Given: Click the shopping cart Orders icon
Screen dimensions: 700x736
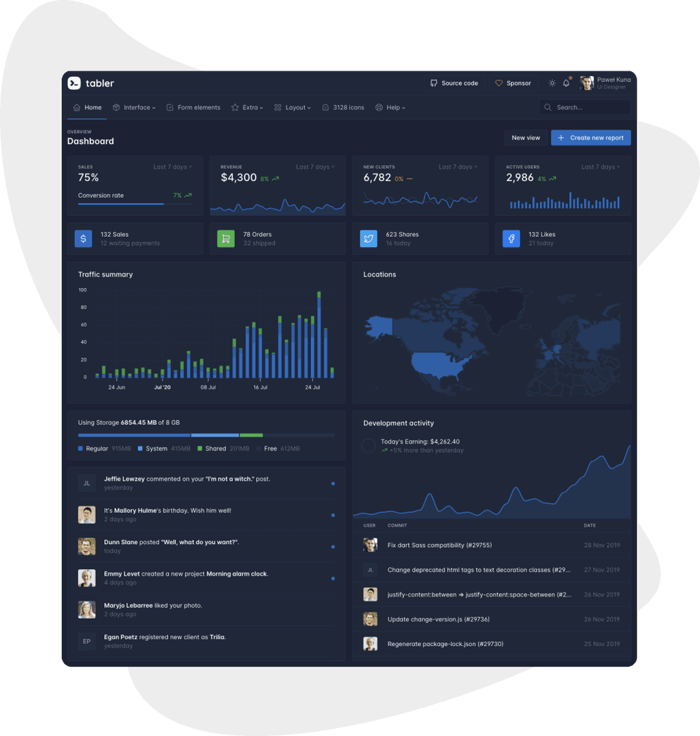Looking at the screenshot, I should pos(226,238).
